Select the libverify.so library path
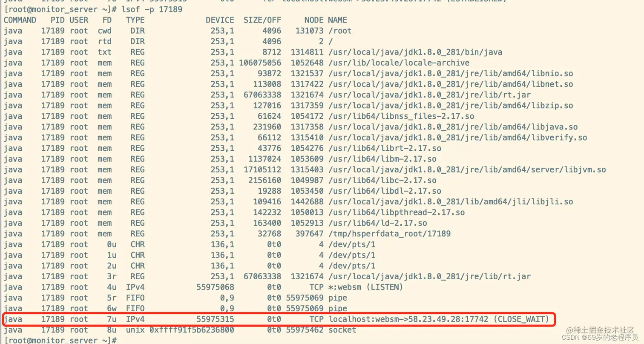The width and height of the screenshot is (644, 344). 458,137
